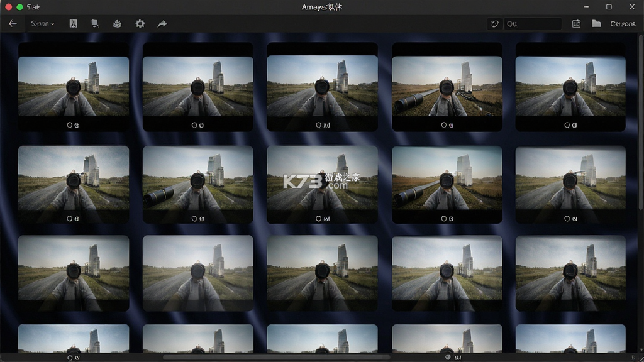Click the green window button in the title bar
Viewport: 644px width, 362px height.
click(19, 7)
